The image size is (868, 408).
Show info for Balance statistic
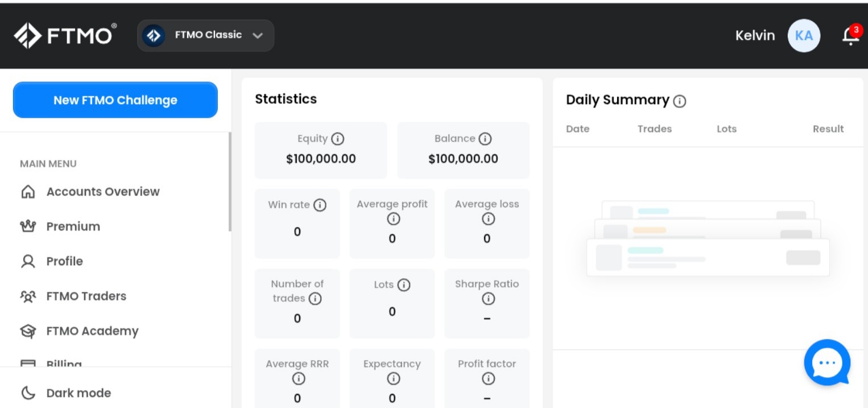pyautogui.click(x=485, y=139)
